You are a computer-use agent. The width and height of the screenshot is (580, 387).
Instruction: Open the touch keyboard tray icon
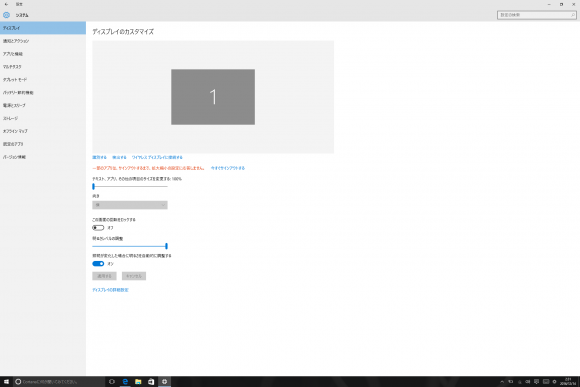pos(546,382)
